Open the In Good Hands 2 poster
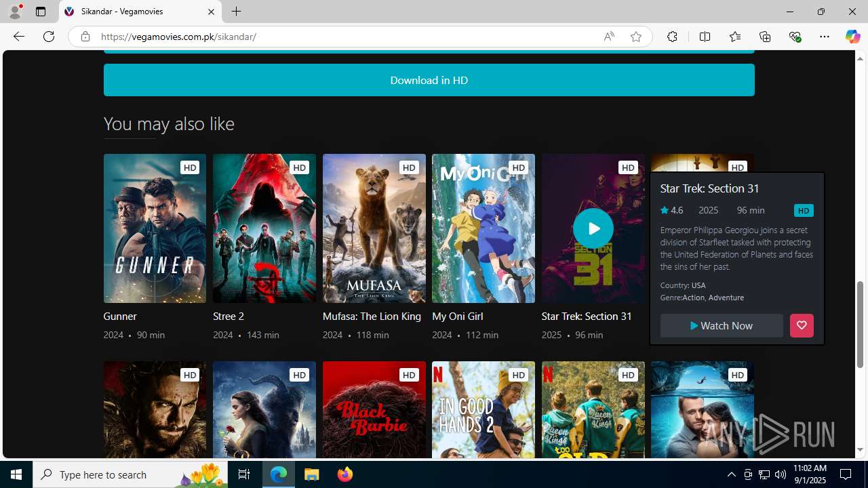868x488 pixels. pyautogui.click(x=484, y=410)
